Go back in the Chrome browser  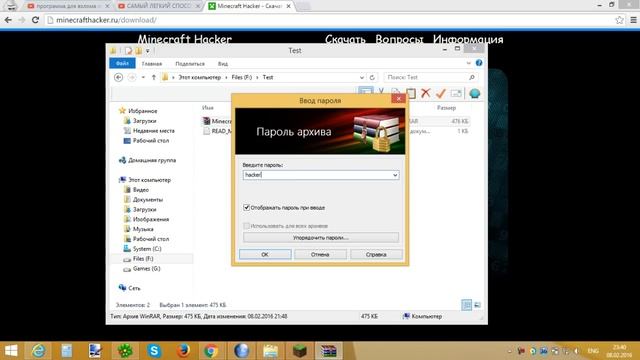[8, 20]
